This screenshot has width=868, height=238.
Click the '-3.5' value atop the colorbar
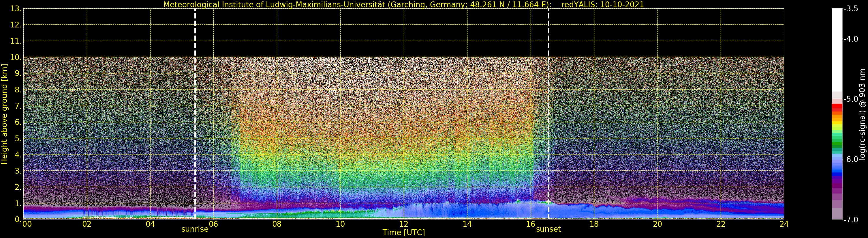point(851,9)
